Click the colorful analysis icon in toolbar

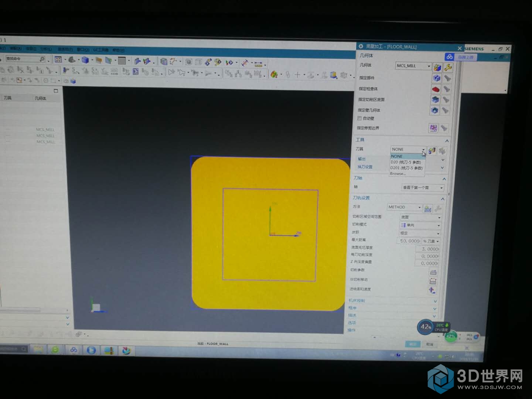coord(274,75)
